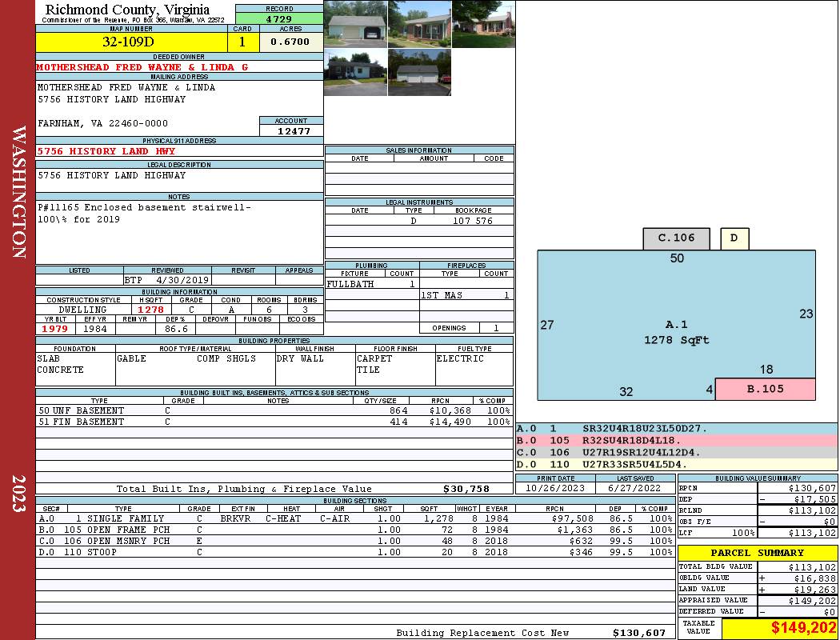Select the B.0 pink sketch legend row
This screenshot has width=840, height=640.
676,441
